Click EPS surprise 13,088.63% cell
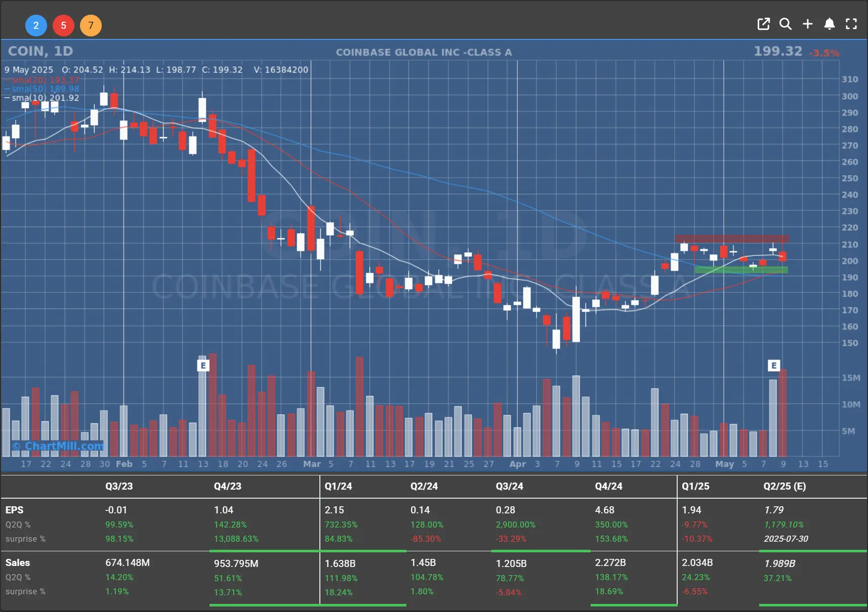 click(x=236, y=539)
